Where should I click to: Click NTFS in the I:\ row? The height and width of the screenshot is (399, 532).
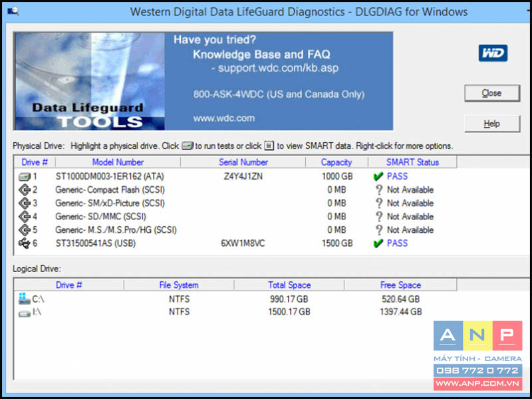(x=179, y=312)
